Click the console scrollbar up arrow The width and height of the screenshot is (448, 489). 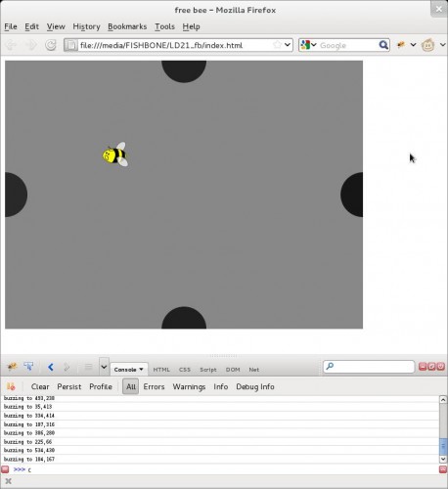click(443, 399)
